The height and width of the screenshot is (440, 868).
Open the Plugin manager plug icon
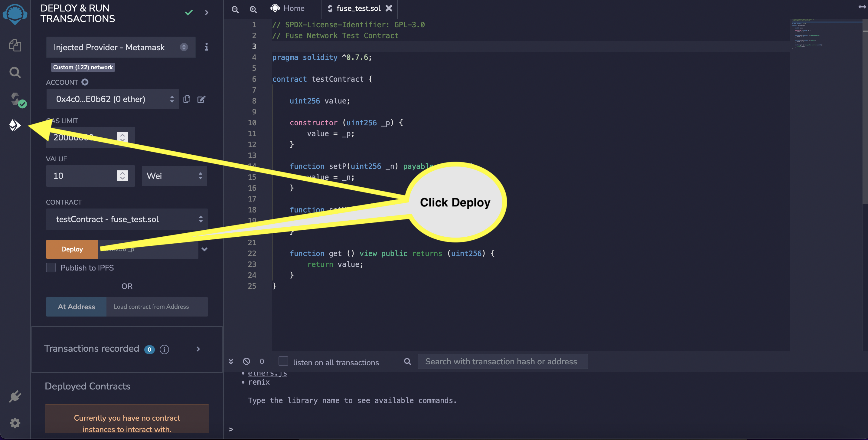(15, 396)
